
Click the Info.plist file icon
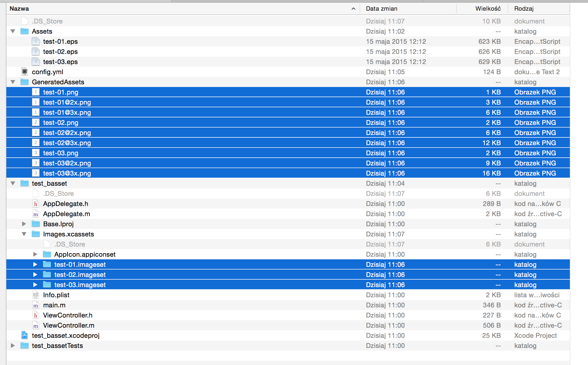[35, 295]
